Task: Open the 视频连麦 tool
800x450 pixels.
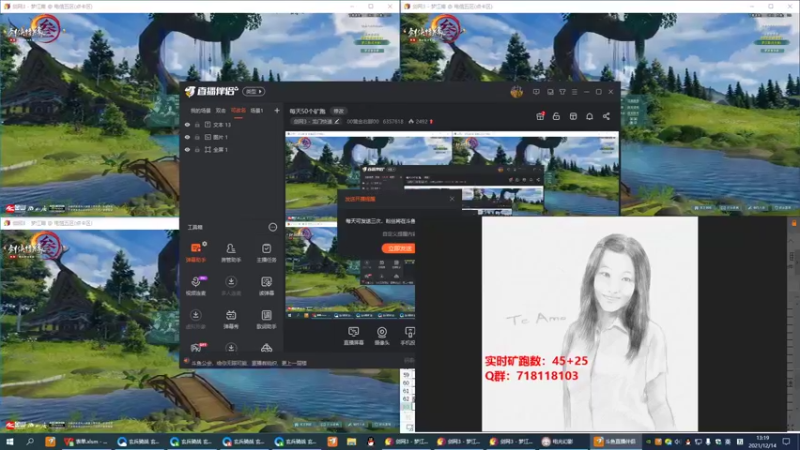Action: pos(196,286)
